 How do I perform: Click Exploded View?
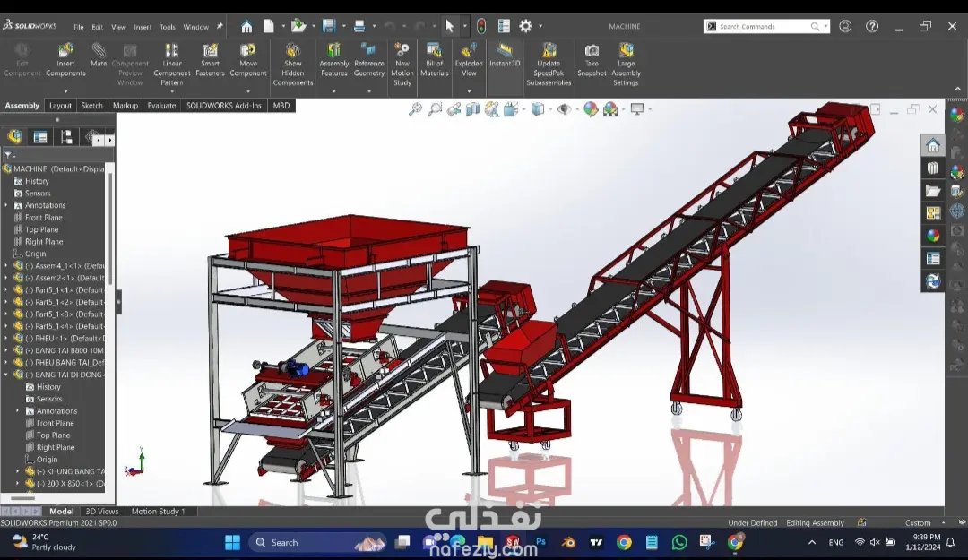pyautogui.click(x=469, y=60)
